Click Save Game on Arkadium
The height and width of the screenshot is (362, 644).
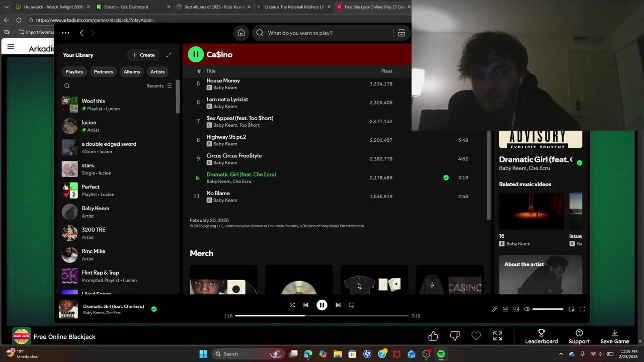click(615, 337)
